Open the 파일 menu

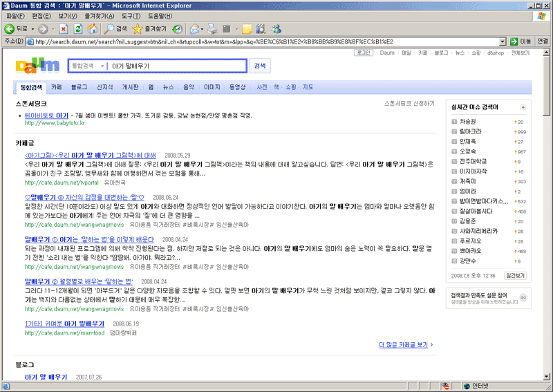15,16
